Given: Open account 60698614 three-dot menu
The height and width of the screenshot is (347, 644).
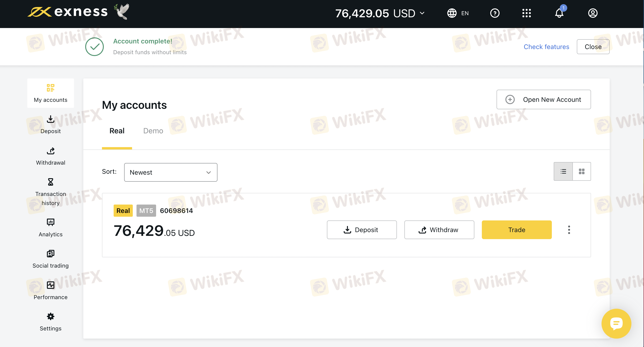Looking at the screenshot, I should [569, 230].
